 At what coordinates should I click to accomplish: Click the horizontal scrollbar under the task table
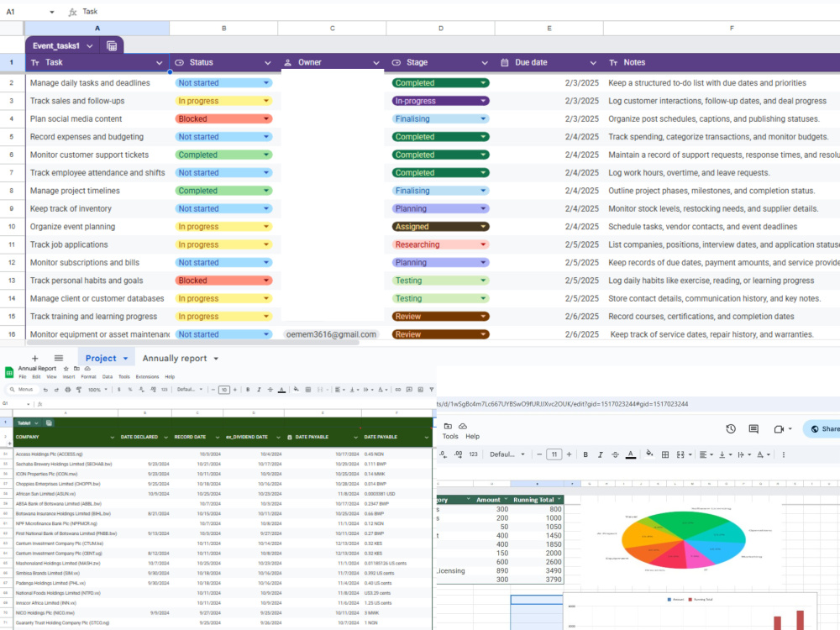(x=193, y=342)
